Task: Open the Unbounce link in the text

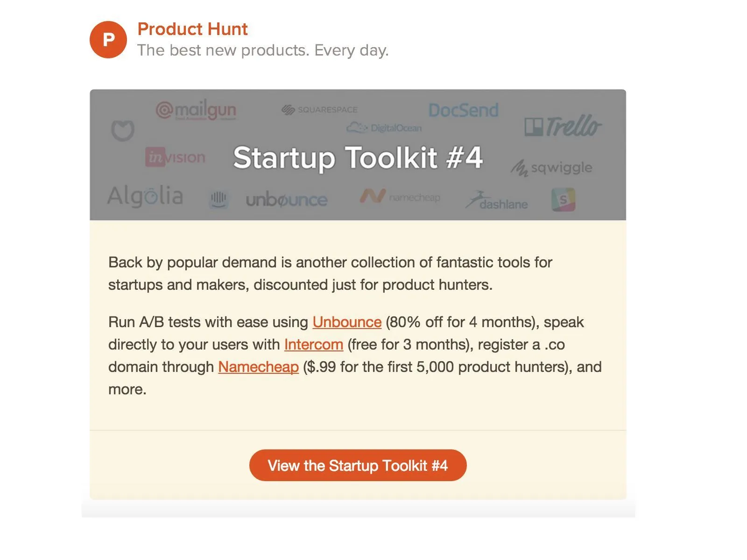Action: point(346,322)
